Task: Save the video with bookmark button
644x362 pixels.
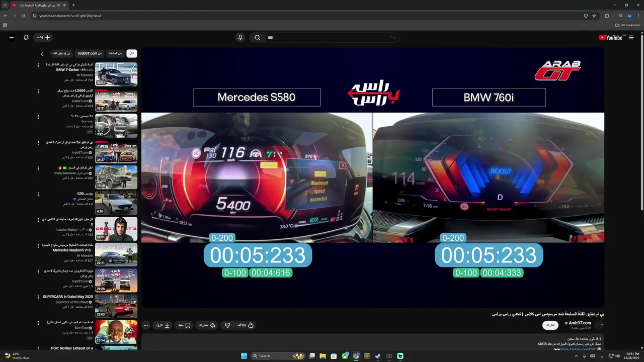Action: [x=185, y=325]
